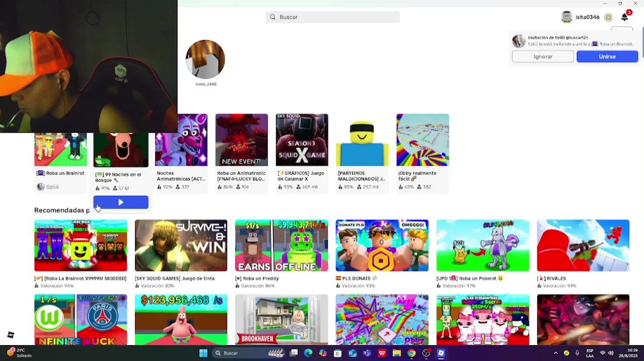Open Roba un Brainrot game thumbnail

[x=60, y=149]
